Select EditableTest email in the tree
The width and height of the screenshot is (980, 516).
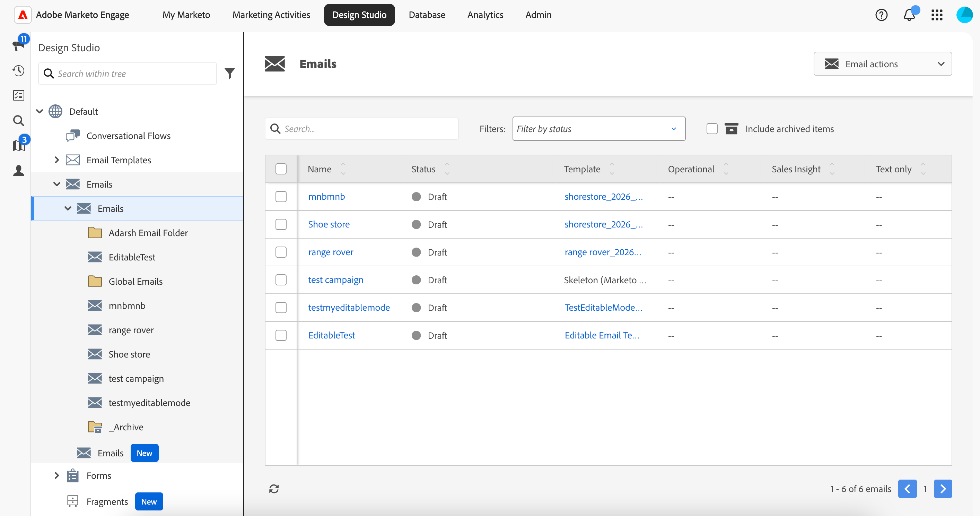click(x=132, y=257)
